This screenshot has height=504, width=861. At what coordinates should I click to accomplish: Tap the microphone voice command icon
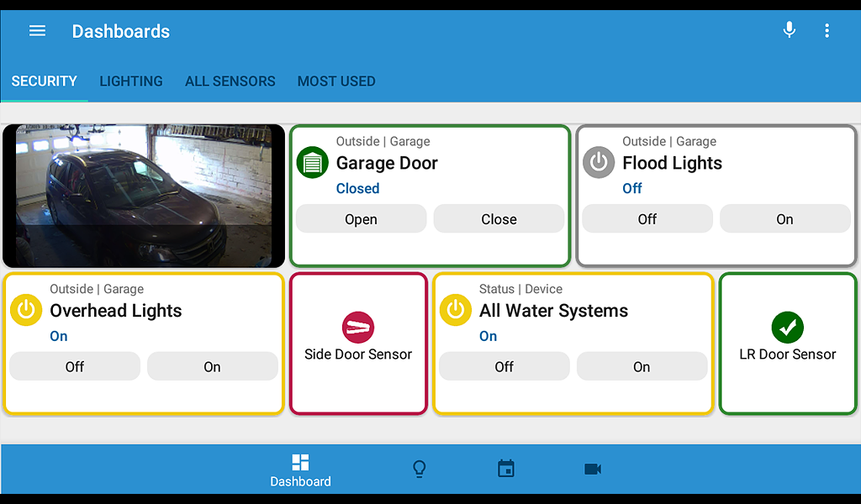(x=789, y=30)
